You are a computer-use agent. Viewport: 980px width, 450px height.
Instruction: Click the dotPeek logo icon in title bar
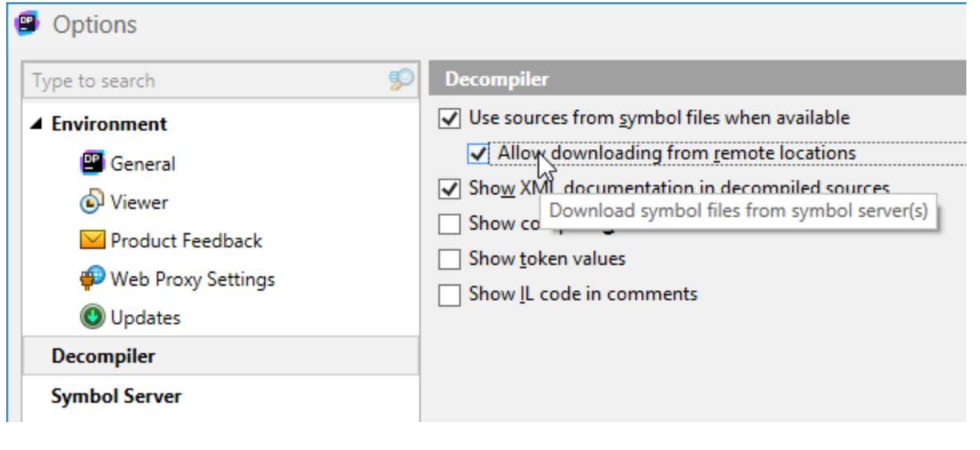tap(28, 23)
